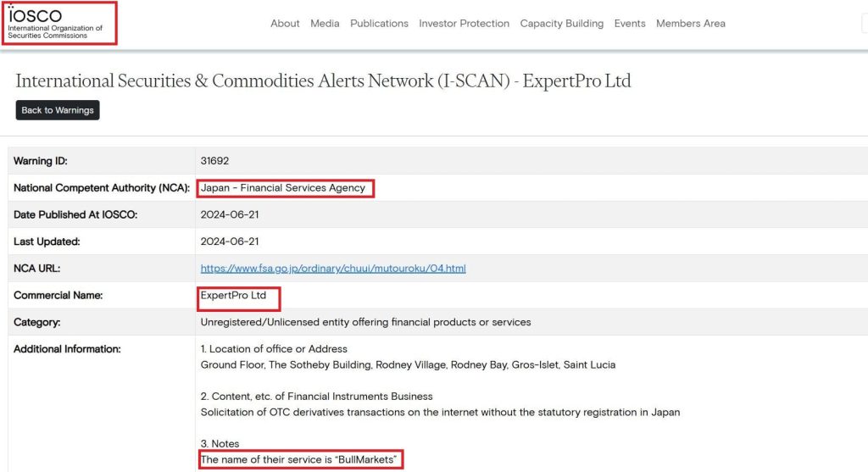Image resolution: width=868 pixels, height=472 pixels.
Task: Click the Saint Lucia office address line
Action: 408,365
